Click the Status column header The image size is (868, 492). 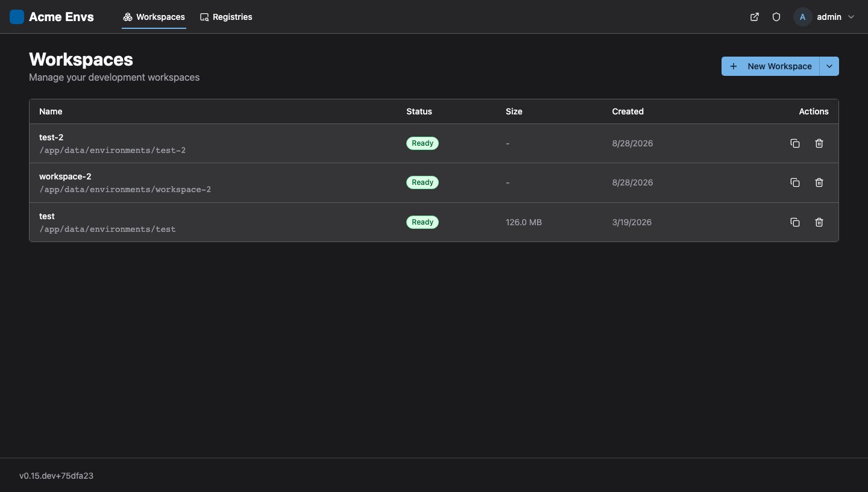click(419, 111)
